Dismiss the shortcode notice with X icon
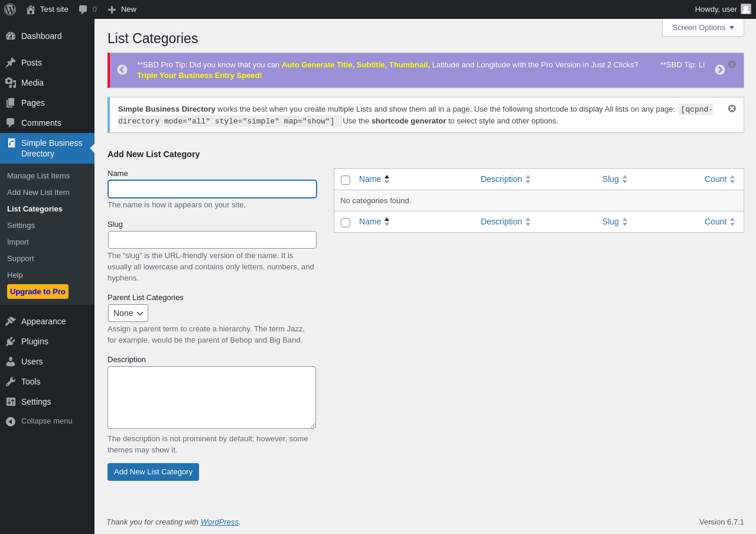The height and width of the screenshot is (534, 756). (x=732, y=109)
